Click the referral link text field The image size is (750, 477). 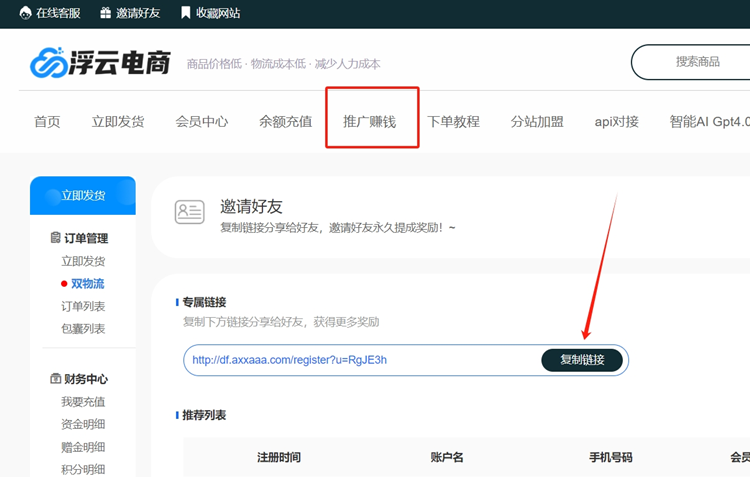coord(360,360)
